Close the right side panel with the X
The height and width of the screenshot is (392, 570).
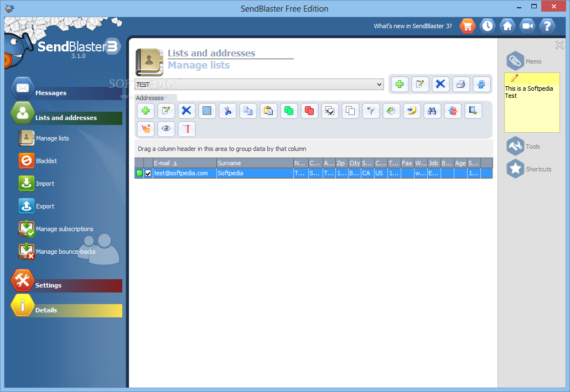tap(559, 45)
